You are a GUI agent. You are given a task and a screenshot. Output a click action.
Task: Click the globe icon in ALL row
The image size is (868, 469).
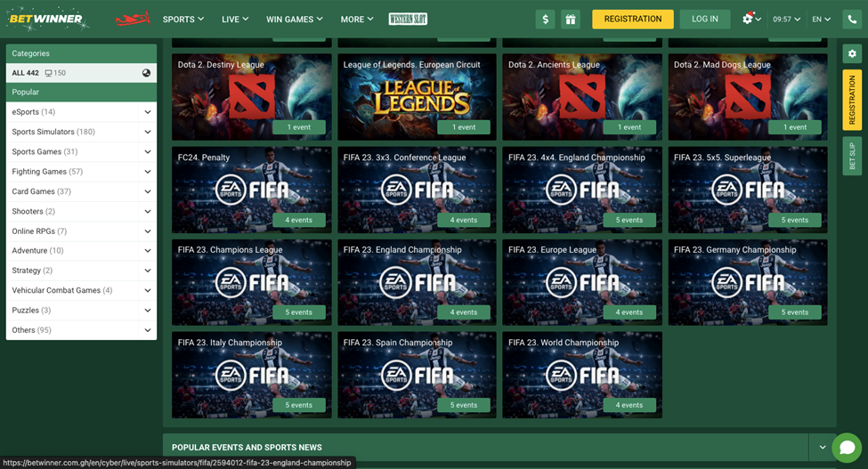tap(146, 72)
